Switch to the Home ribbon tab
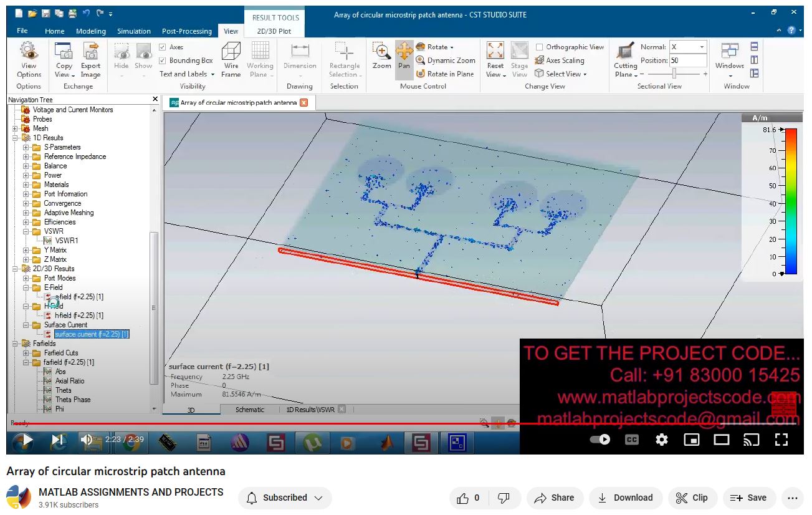 point(54,31)
